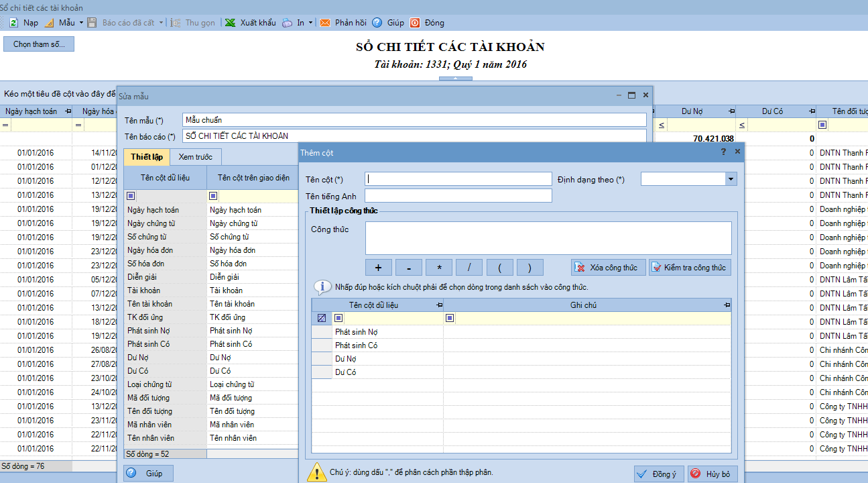Click the Công thức formula text area
The image size is (868, 483).
pyautogui.click(x=548, y=238)
